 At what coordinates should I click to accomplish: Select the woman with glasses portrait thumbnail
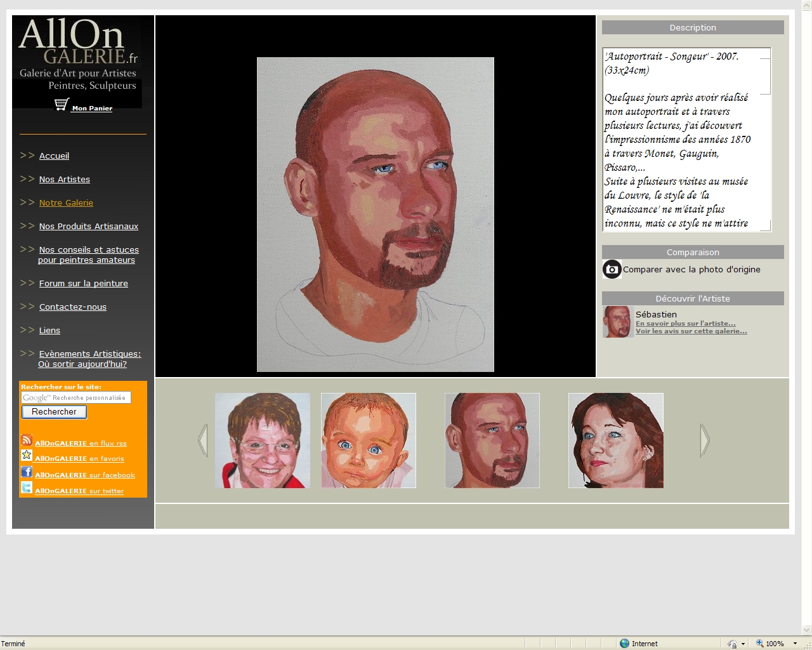tap(263, 441)
